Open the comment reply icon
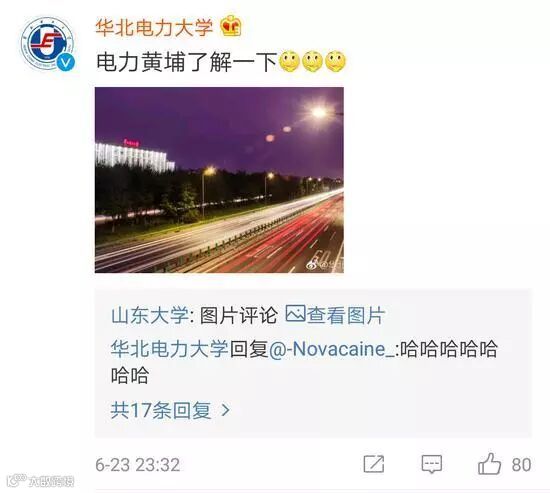Screen dimensions: 550x493 tap(431, 464)
